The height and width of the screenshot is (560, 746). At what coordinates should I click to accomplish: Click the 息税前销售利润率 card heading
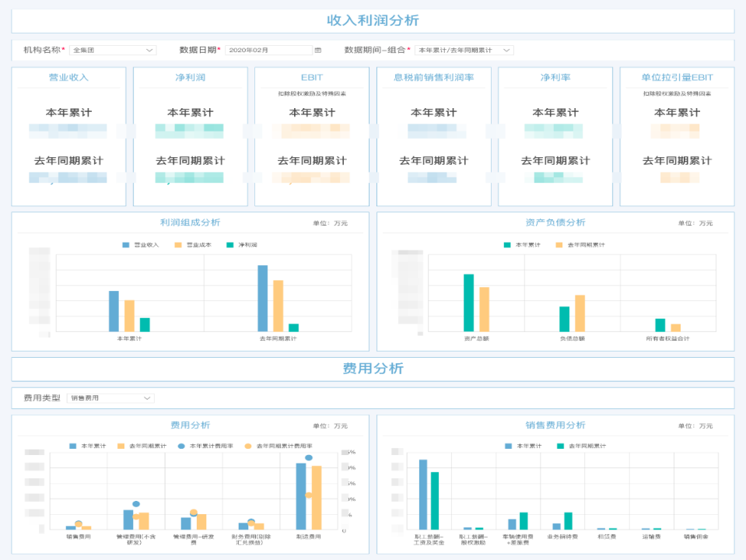[433, 78]
